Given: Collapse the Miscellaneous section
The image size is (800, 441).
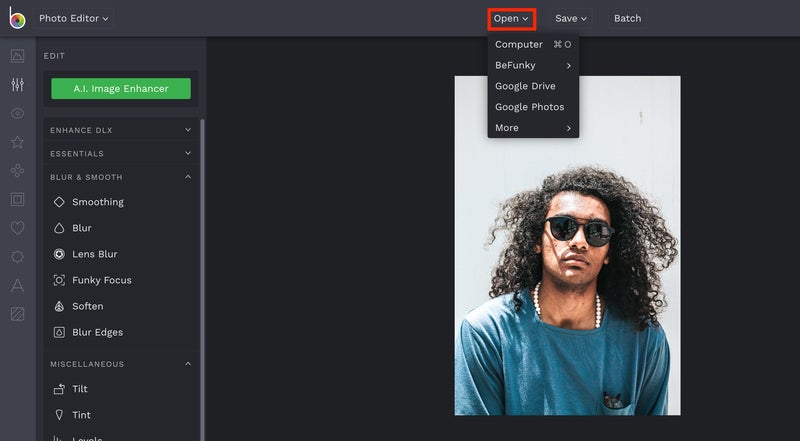Looking at the screenshot, I should coord(121,364).
